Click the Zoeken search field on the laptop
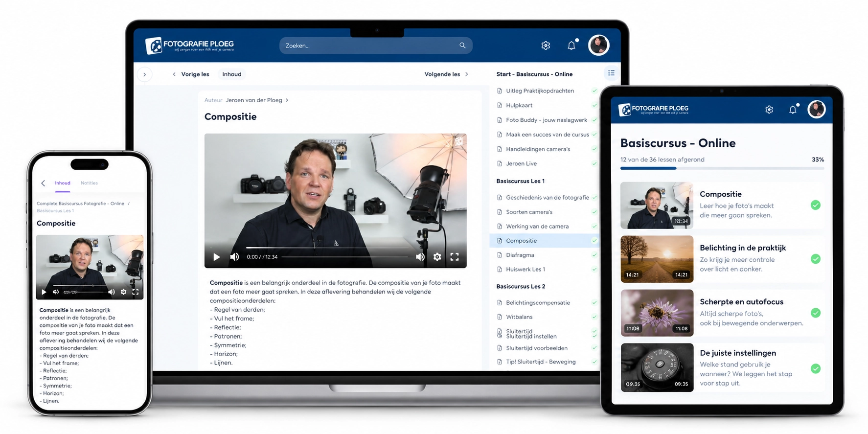This screenshot has width=868, height=434. pyautogui.click(x=376, y=46)
